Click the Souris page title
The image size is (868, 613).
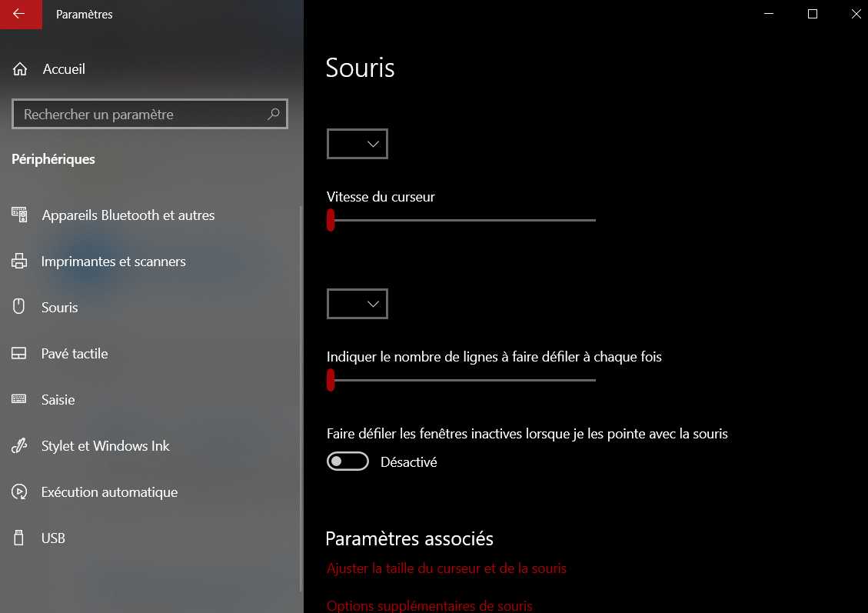tap(360, 68)
